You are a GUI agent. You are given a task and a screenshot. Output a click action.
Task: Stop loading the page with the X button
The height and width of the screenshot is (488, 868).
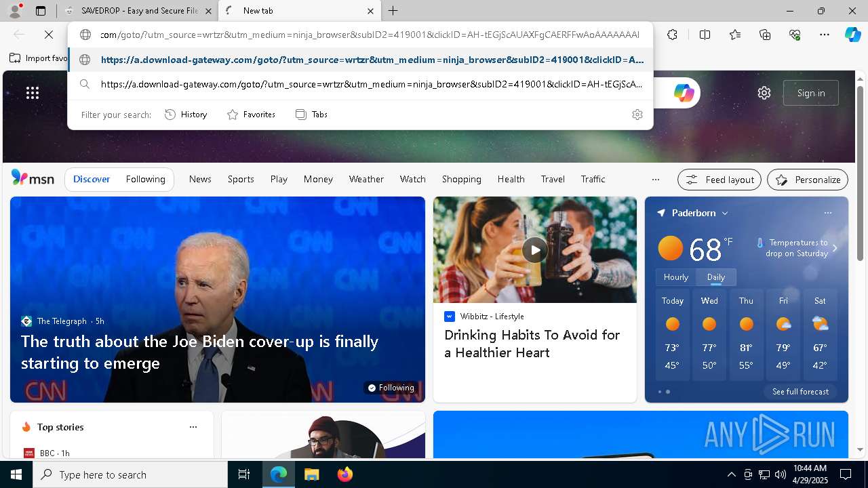click(x=49, y=35)
